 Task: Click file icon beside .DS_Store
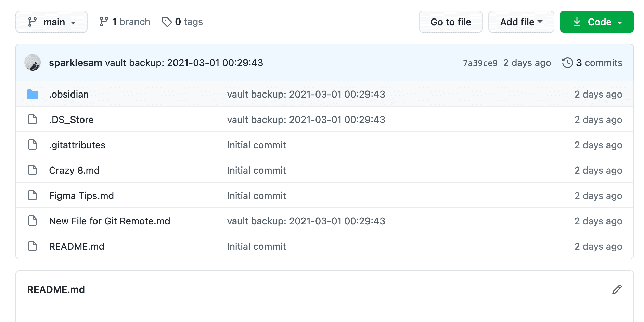33,120
